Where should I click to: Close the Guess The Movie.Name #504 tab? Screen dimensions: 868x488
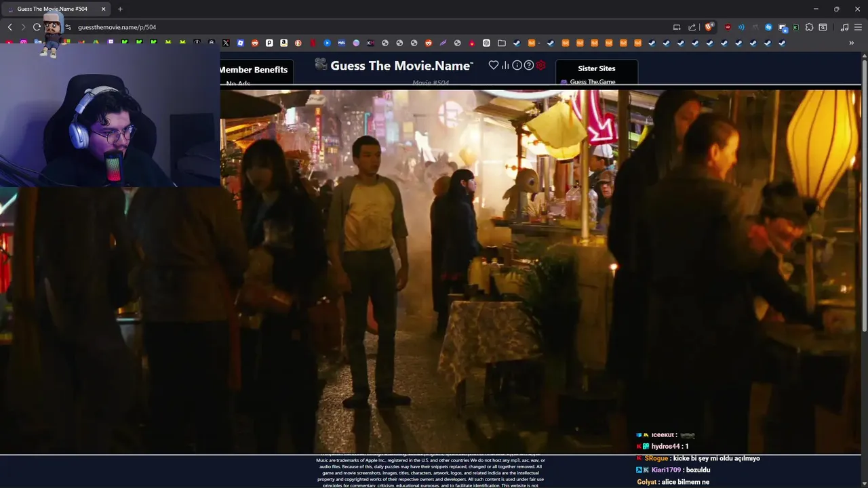[x=104, y=9]
